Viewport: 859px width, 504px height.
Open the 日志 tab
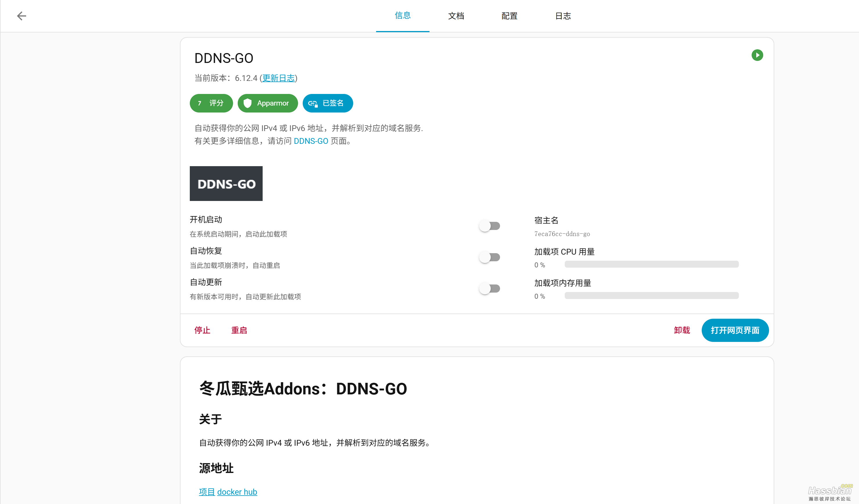click(x=563, y=16)
